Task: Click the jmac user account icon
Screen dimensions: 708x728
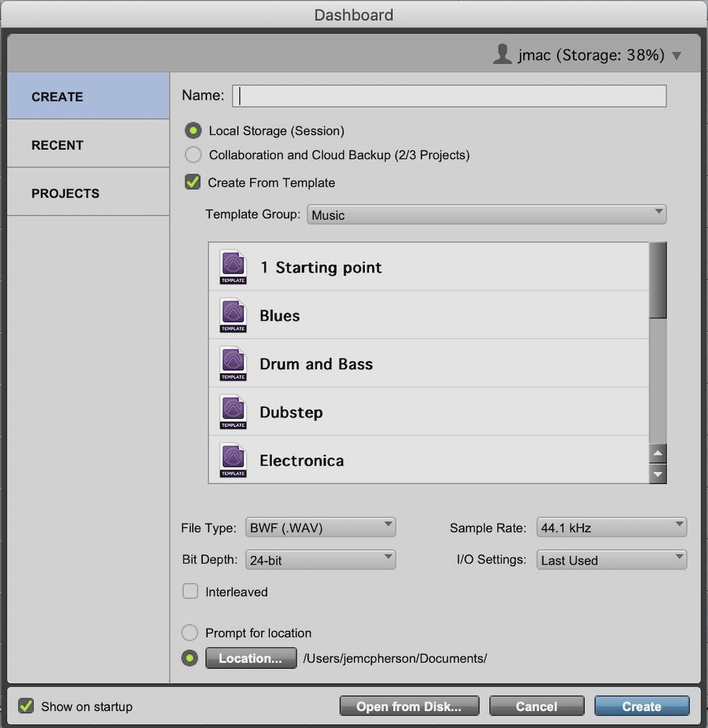Action: (502, 55)
